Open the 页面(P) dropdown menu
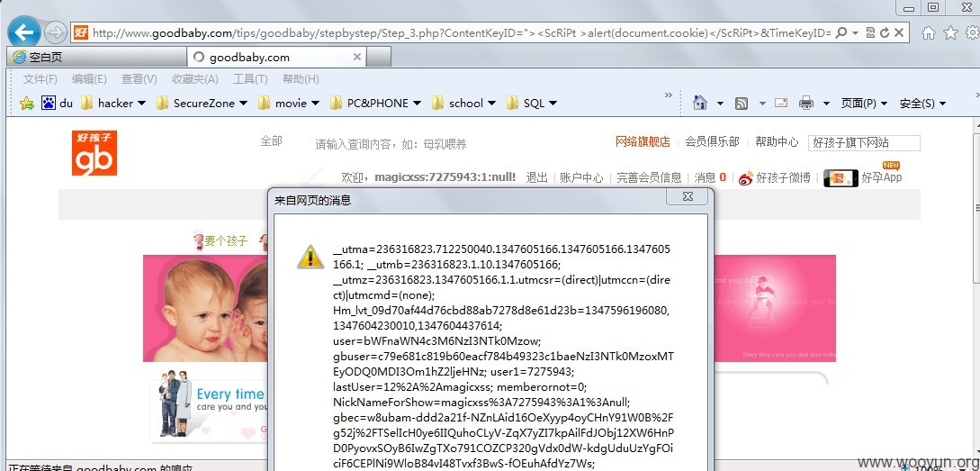Viewport: 980px width, 471px height. 865,104
